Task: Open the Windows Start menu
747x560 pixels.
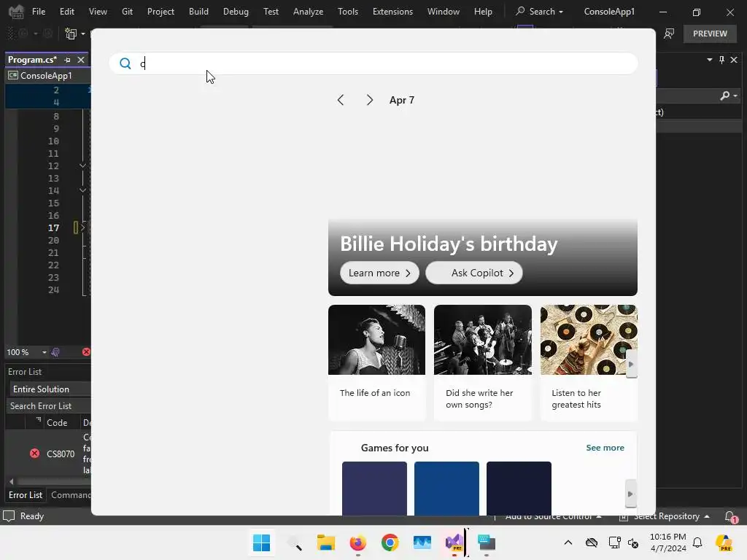Action: click(261, 542)
